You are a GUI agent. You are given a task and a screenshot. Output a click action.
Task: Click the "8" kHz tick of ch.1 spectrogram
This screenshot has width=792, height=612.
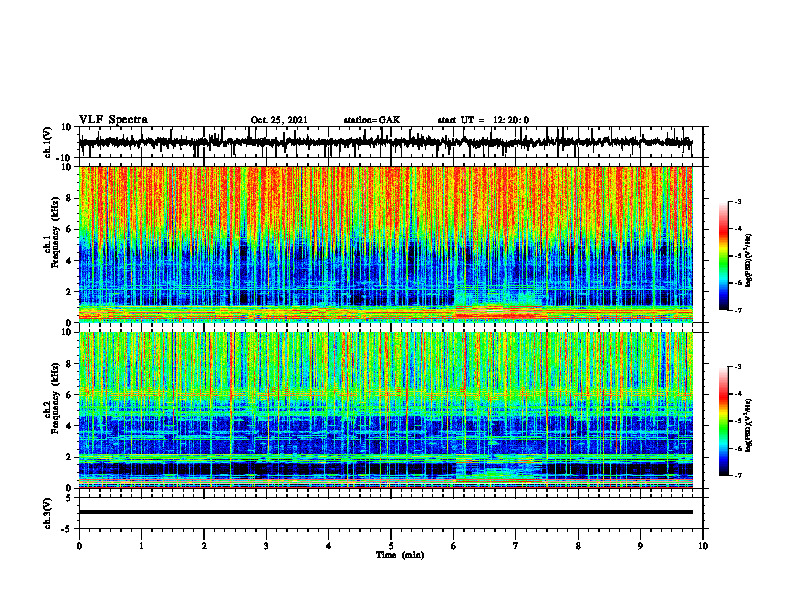(69, 198)
